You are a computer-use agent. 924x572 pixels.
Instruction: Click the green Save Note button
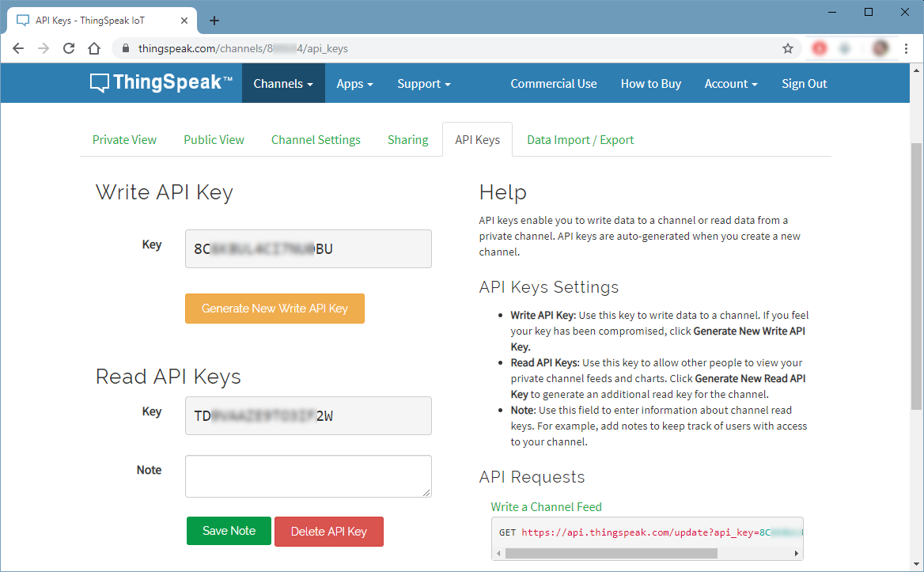pyautogui.click(x=229, y=531)
